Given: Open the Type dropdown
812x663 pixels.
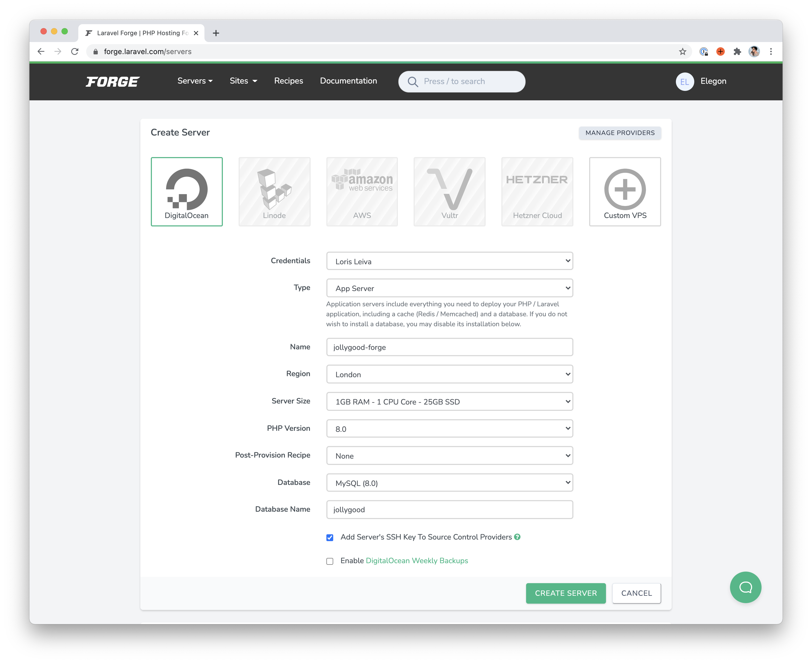Looking at the screenshot, I should click(x=449, y=288).
